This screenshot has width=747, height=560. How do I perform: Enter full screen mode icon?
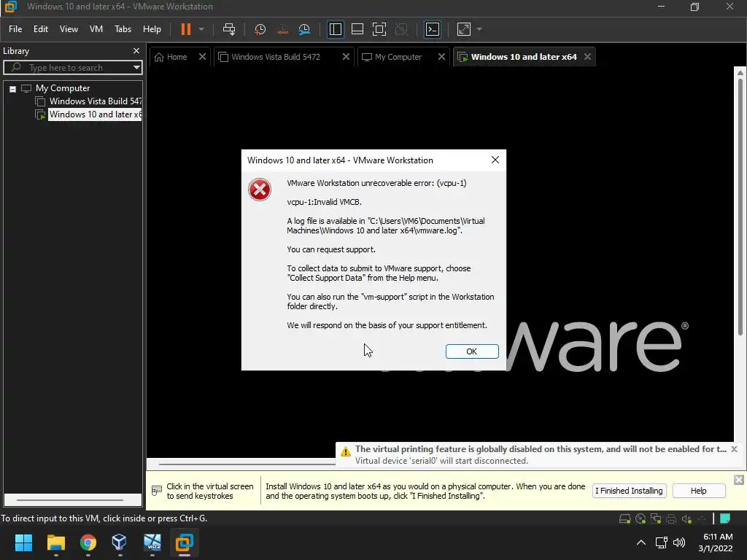[x=379, y=29]
